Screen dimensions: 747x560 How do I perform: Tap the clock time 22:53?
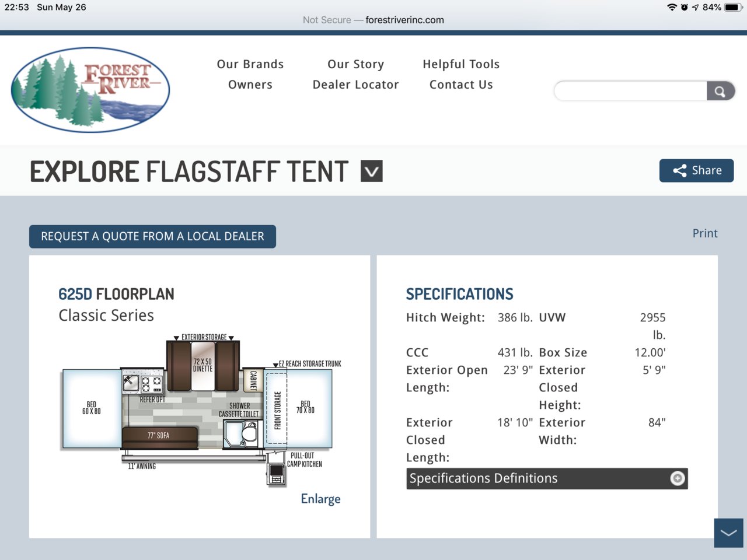(x=17, y=7)
